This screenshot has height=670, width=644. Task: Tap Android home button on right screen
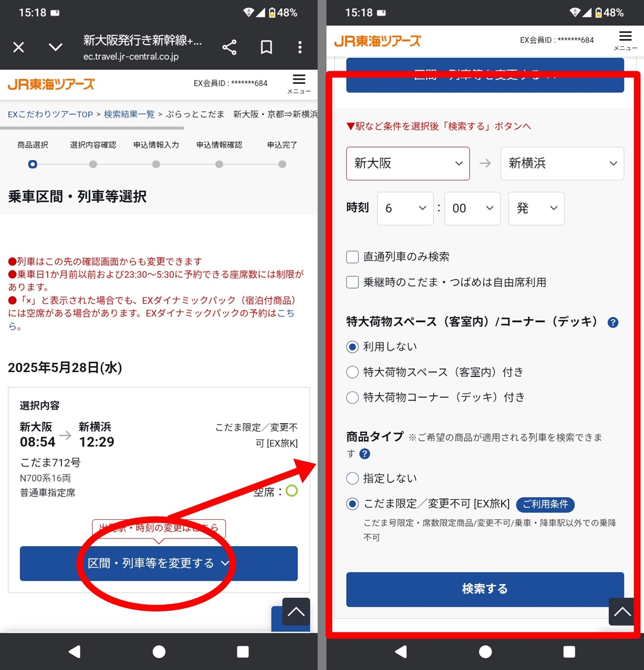[485, 652]
